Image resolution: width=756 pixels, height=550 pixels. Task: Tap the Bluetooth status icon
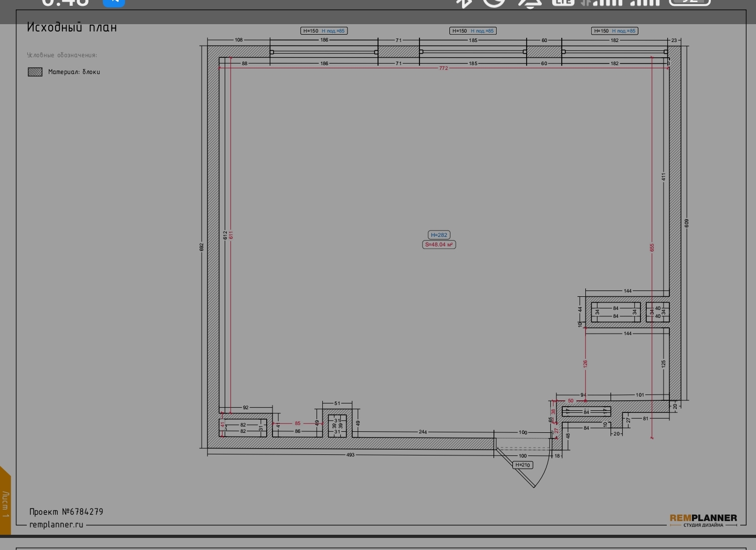(x=464, y=3)
